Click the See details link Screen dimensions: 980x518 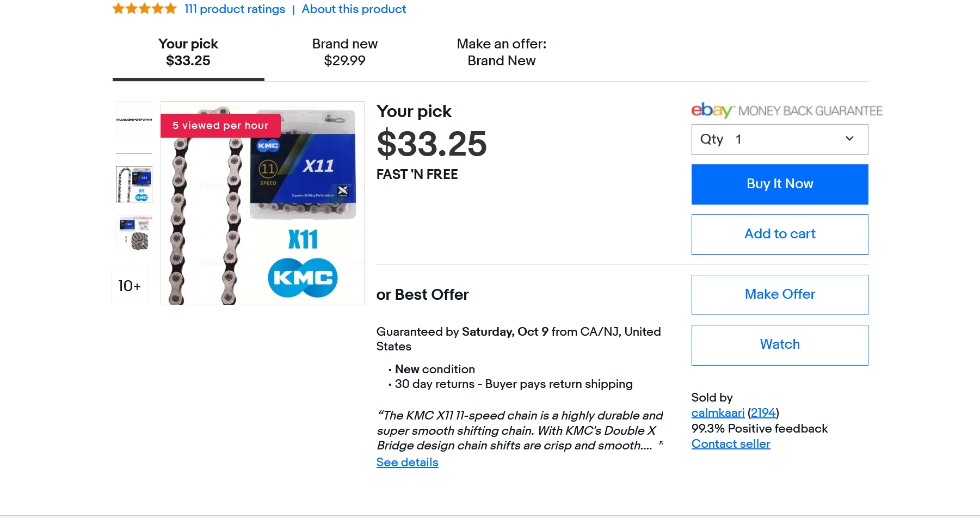point(407,462)
